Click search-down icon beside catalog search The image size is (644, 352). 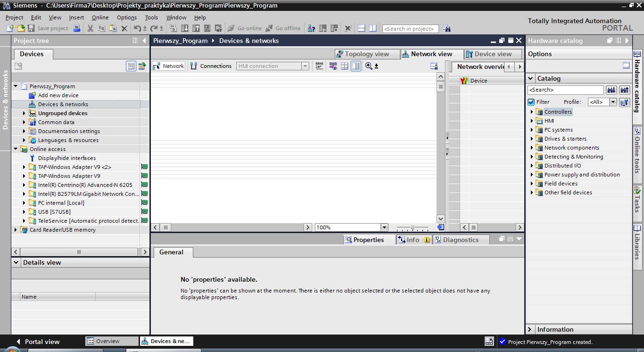pos(611,90)
